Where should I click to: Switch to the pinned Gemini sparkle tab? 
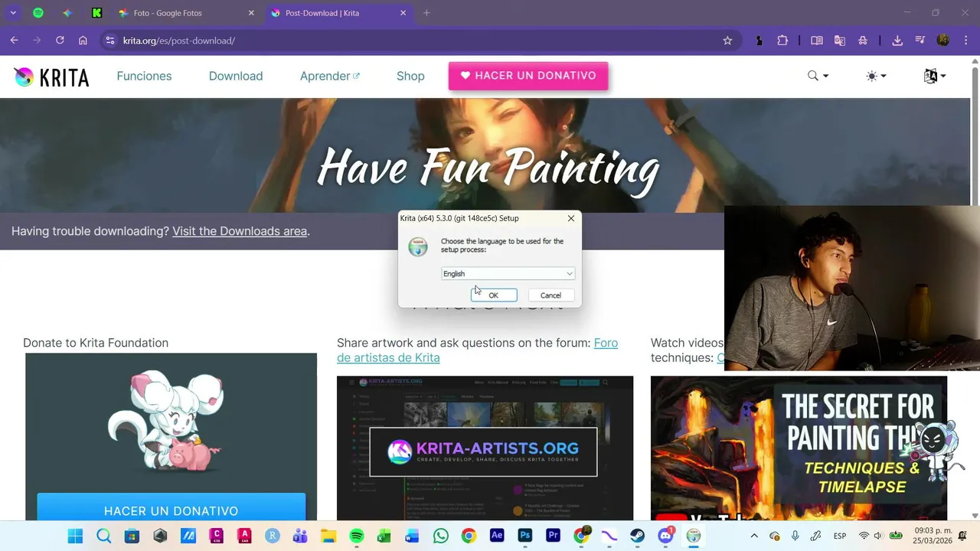tap(67, 13)
